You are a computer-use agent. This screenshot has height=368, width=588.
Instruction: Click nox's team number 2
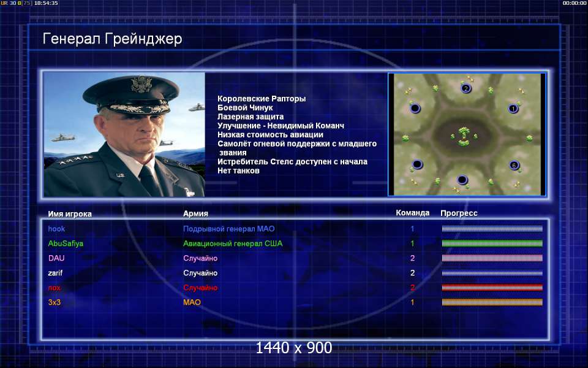412,288
